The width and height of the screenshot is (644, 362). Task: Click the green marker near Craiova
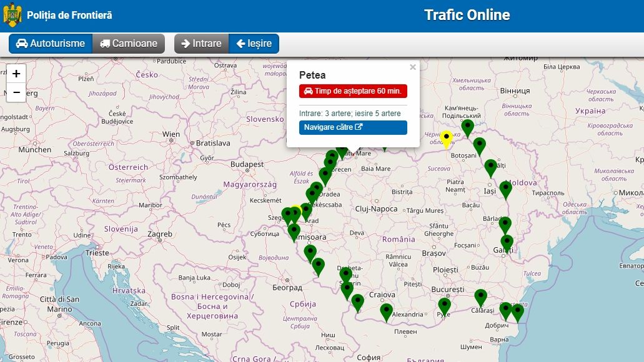pyautogui.click(x=357, y=302)
